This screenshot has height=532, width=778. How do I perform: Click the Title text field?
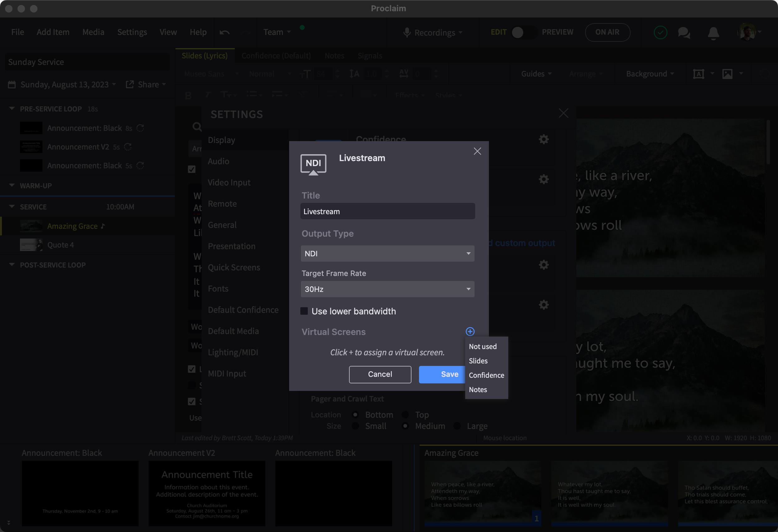click(387, 211)
